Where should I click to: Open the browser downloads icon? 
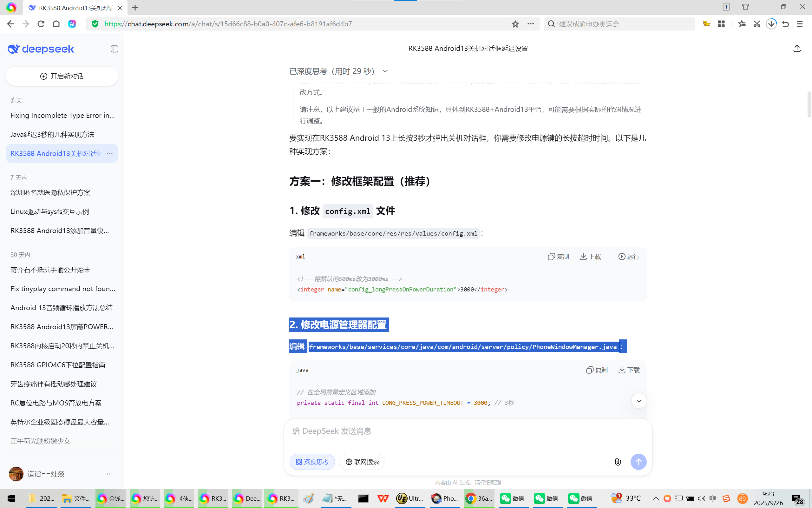[771, 24]
